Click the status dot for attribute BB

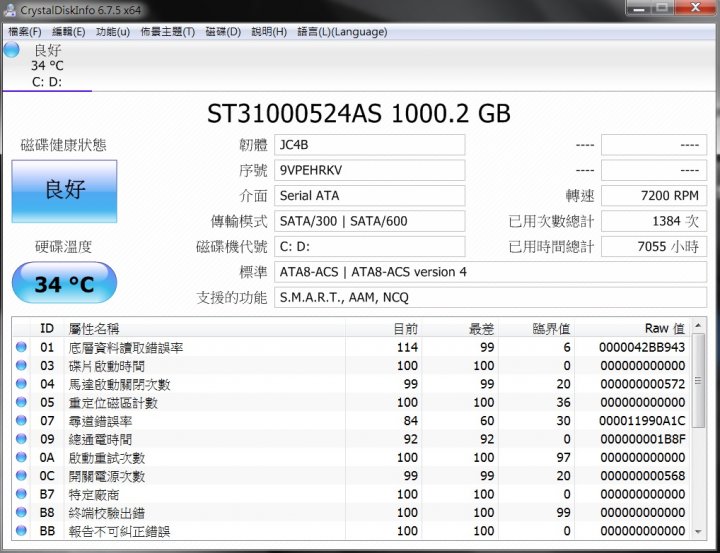pyautogui.click(x=21, y=530)
